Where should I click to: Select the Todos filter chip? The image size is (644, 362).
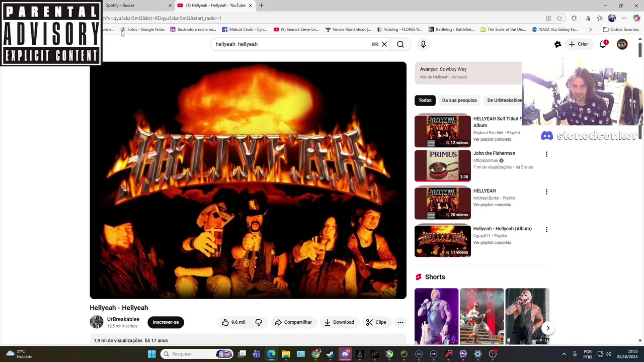pyautogui.click(x=425, y=100)
